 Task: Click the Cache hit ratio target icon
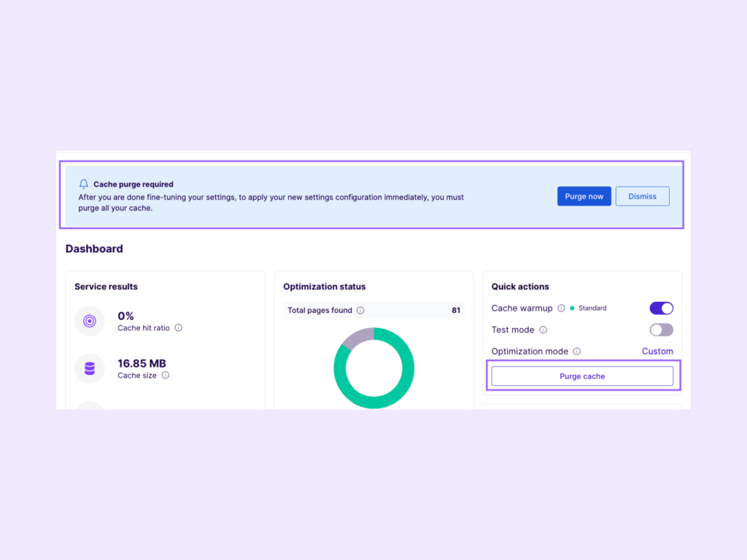(90, 321)
